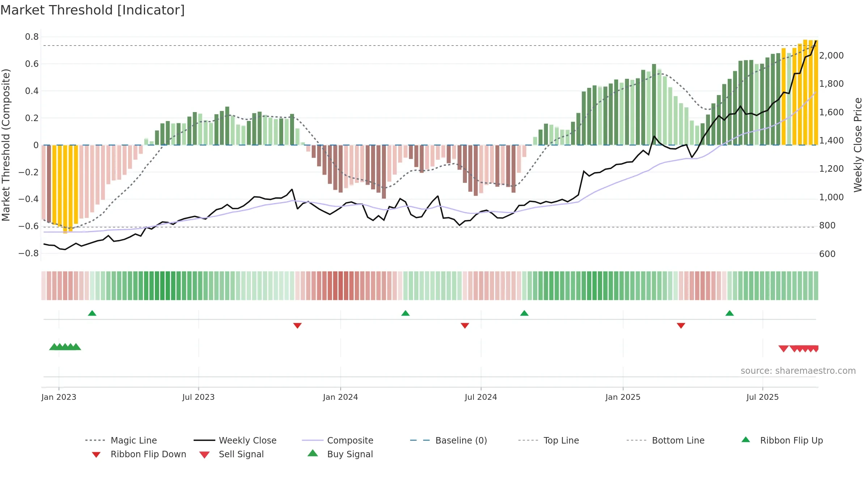Click the green triangle icon in Buy Signal legend

click(312, 453)
